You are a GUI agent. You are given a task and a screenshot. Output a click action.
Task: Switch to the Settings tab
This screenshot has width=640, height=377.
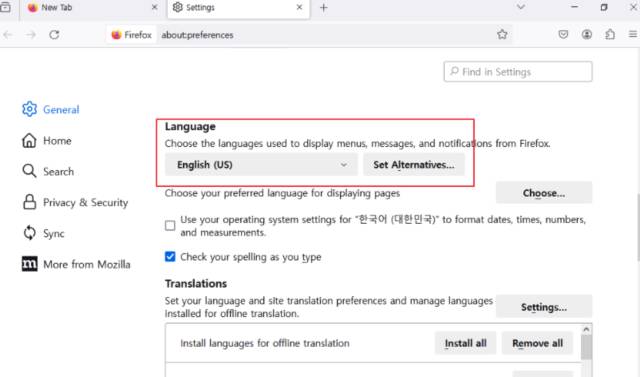point(238,8)
